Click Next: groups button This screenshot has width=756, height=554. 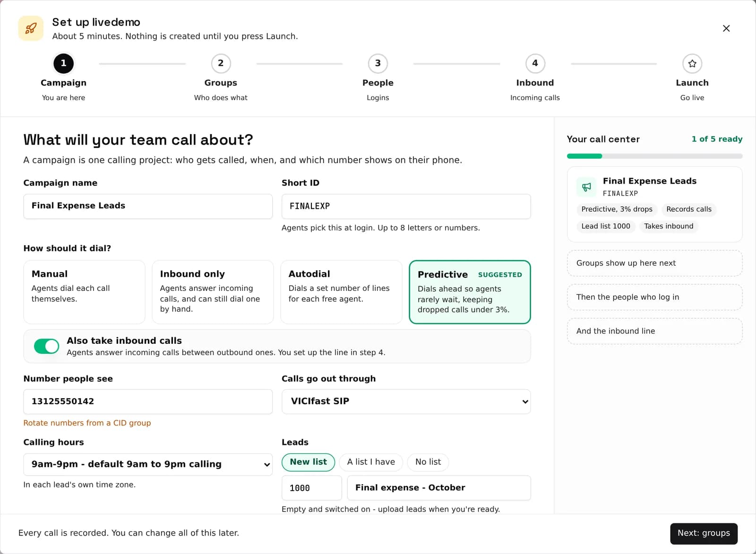704,533
